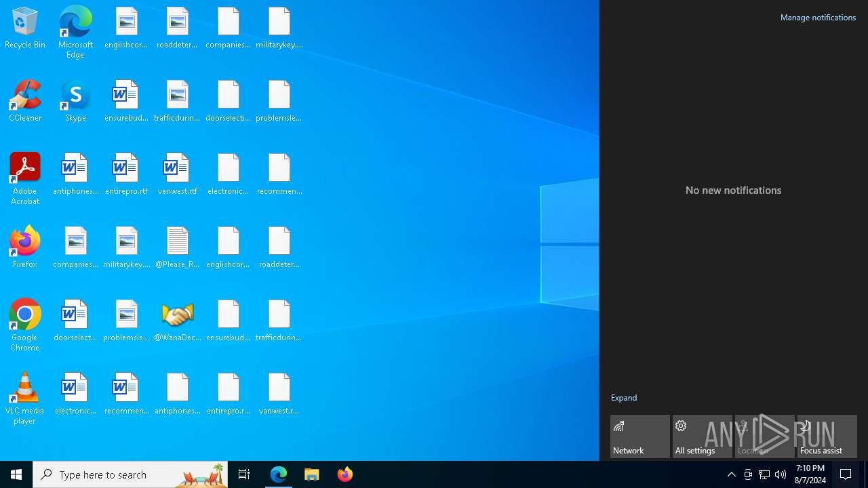Select the blank recommen... file icon

(279, 175)
